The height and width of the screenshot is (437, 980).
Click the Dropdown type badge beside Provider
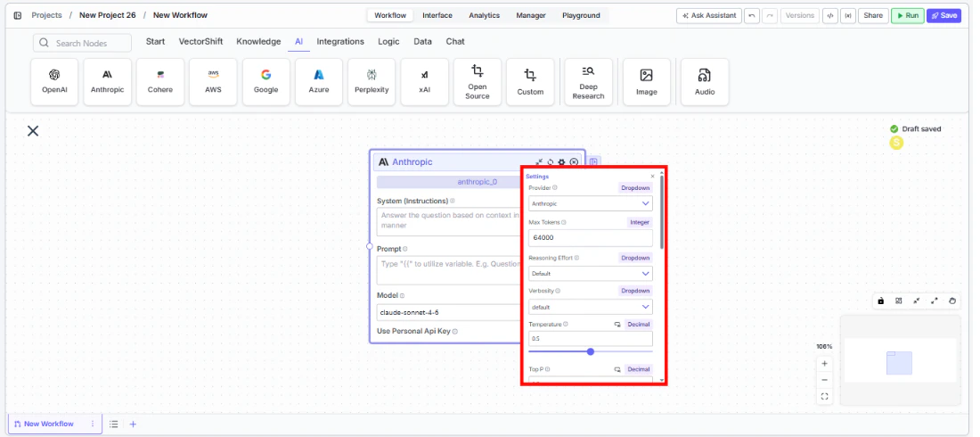(635, 188)
